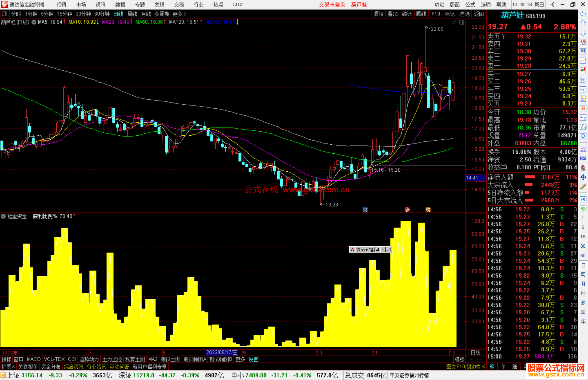The image size is (588, 380).
Task: Click the 设置 indicator settings link
Action: (253, 359)
